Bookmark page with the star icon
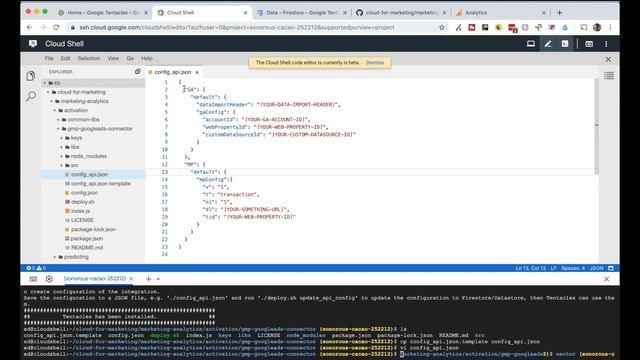Screen dimensions: 640x360 click(x=442, y=27)
